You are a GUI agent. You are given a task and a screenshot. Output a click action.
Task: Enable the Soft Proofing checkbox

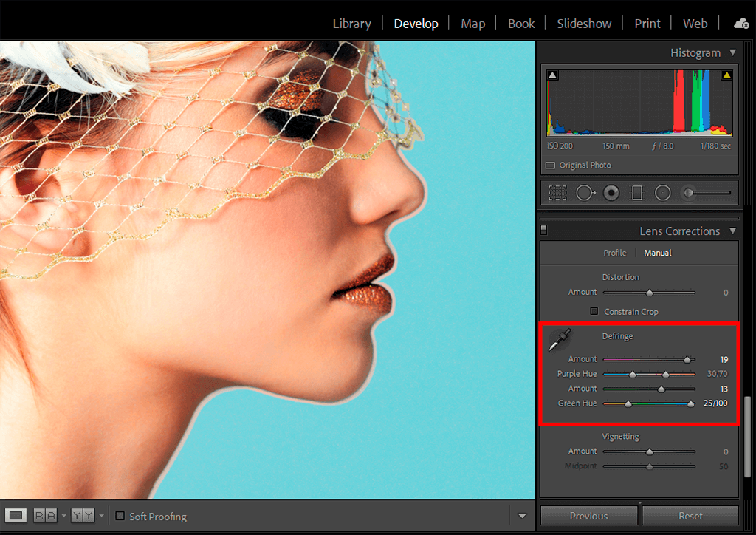(120, 517)
